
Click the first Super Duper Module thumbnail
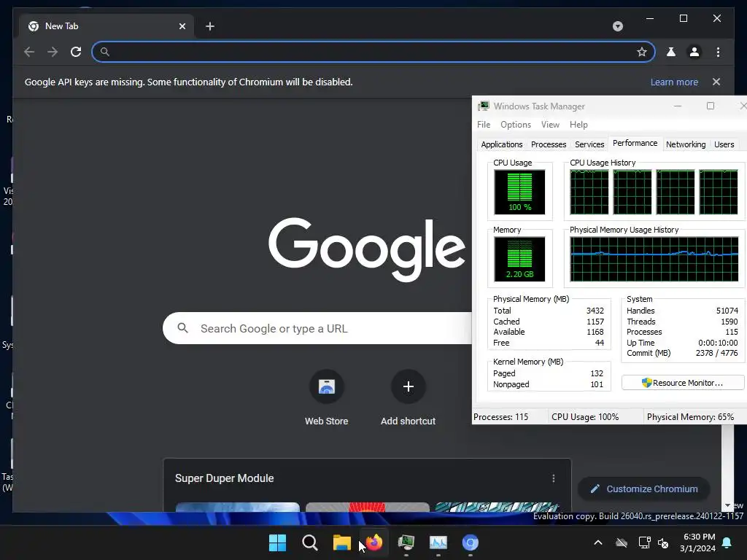(x=238, y=507)
